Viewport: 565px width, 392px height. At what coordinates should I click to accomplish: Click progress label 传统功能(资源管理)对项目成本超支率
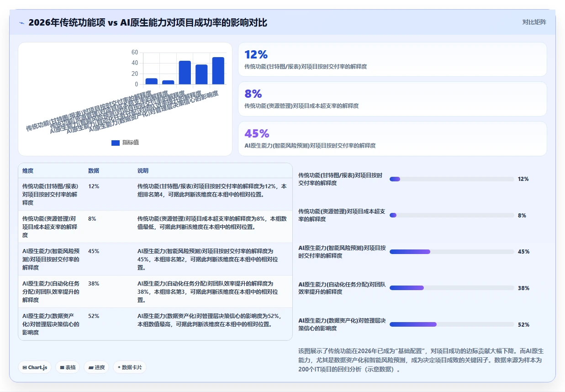[342, 215]
